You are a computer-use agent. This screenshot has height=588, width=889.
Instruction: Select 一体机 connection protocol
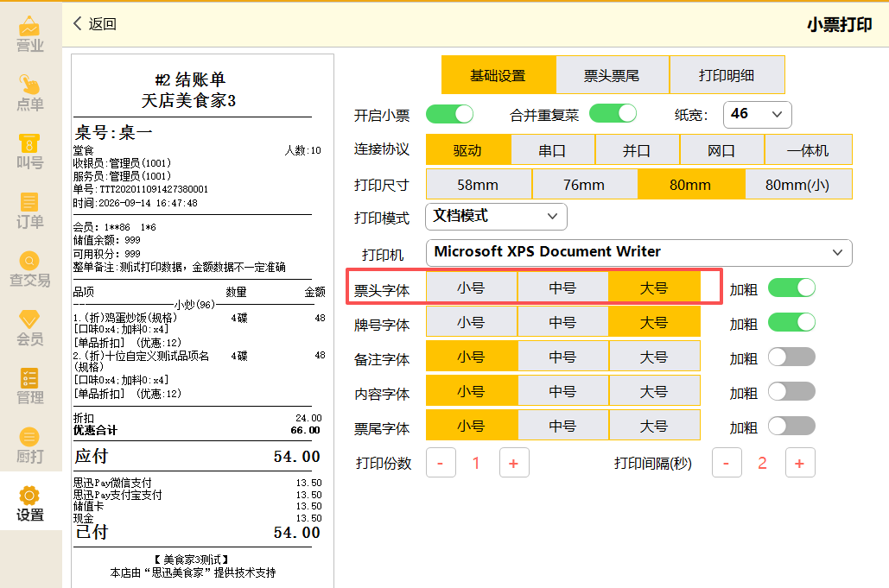[x=808, y=151]
